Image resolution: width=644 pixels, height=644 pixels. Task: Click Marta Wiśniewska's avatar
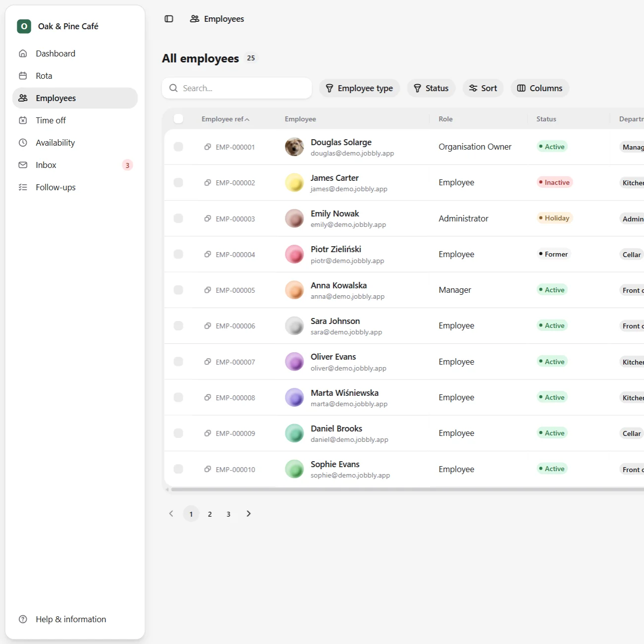[294, 397]
